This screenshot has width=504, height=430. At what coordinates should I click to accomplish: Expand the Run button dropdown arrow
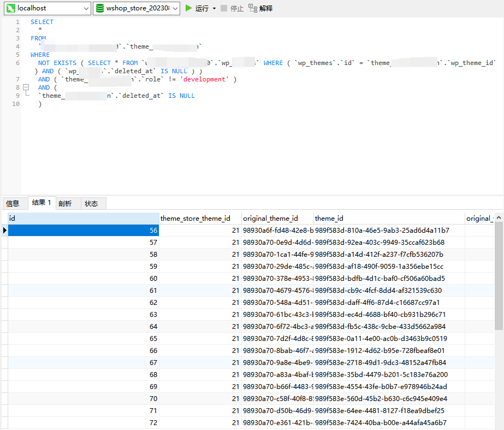(x=214, y=8)
